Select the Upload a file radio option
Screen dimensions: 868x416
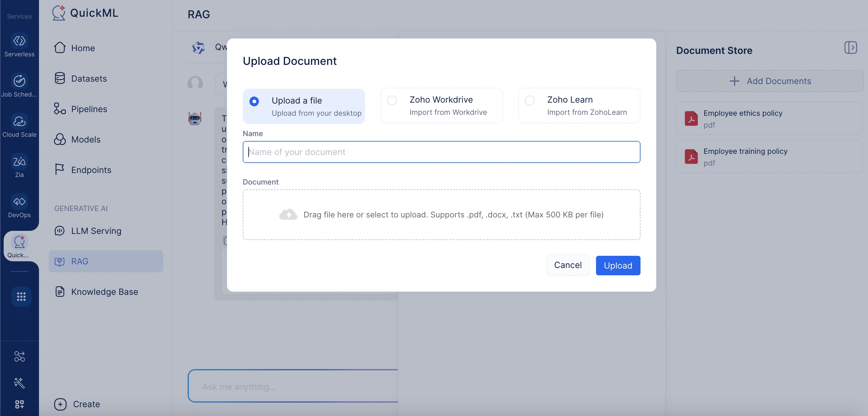pyautogui.click(x=254, y=101)
